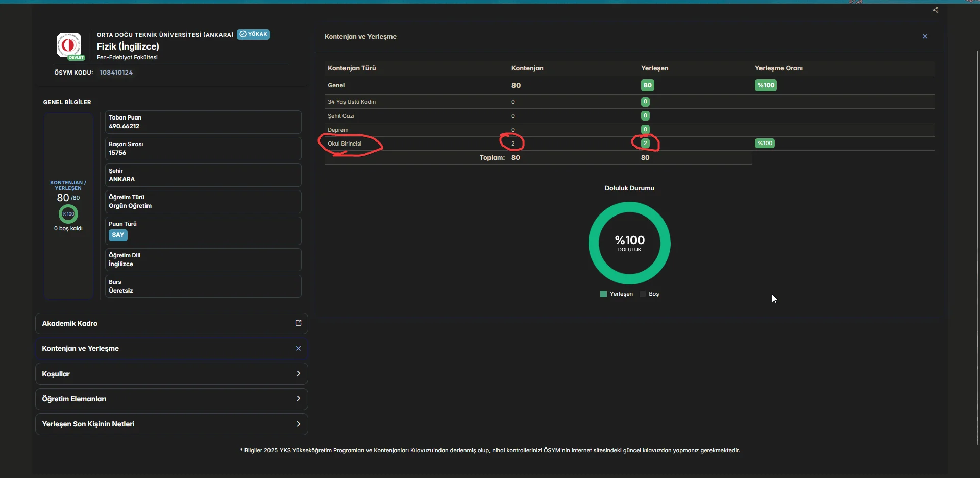This screenshot has width=980, height=478.
Task: Click the ODTÜ university logo
Action: tap(69, 45)
